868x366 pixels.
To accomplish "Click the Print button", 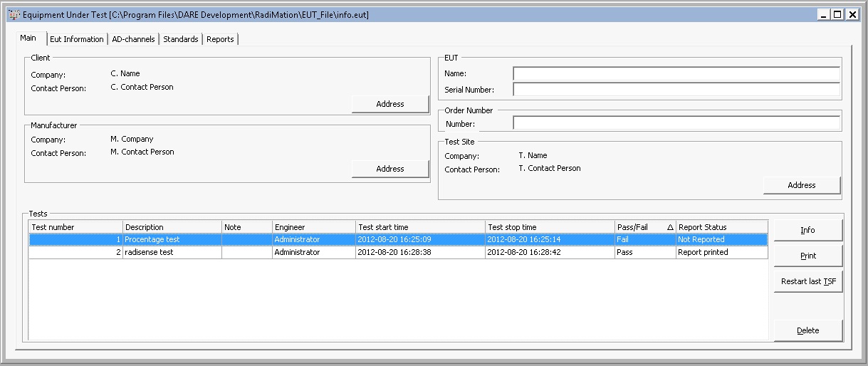I will click(807, 256).
